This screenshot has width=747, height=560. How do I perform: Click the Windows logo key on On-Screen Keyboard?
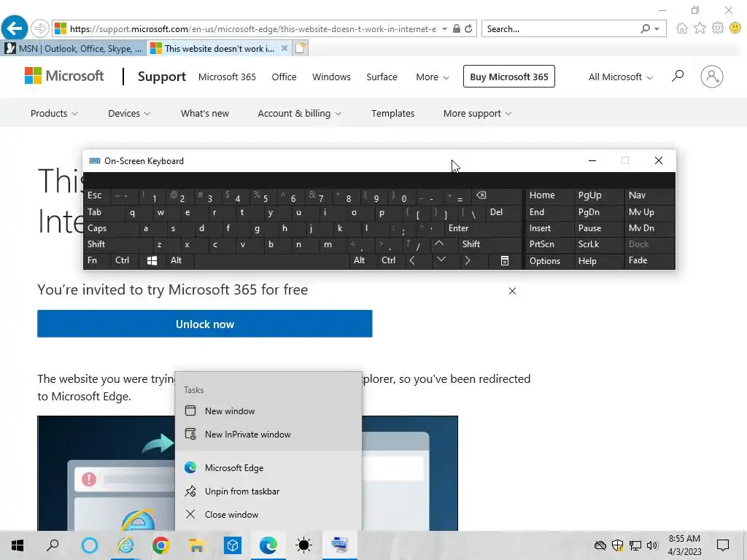pyautogui.click(x=152, y=260)
